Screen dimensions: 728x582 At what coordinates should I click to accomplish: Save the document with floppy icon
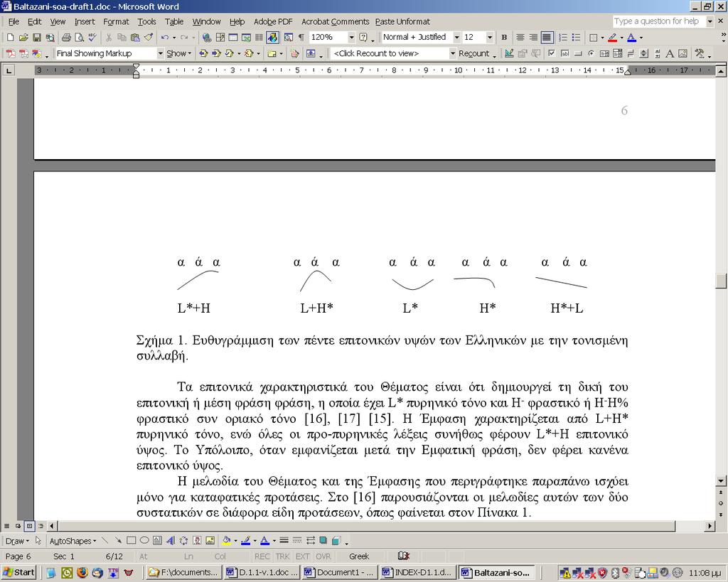[x=37, y=38]
